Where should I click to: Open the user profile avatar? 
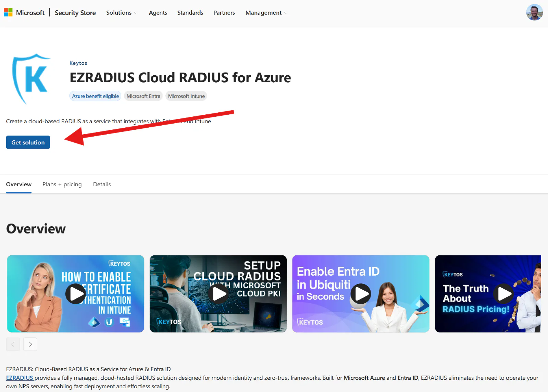[x=534, y=13]
